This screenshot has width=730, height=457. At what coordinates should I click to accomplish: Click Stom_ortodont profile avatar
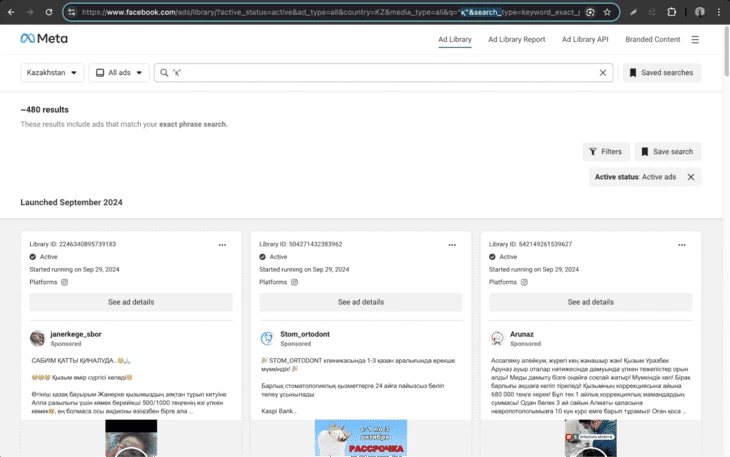(267, 338)
